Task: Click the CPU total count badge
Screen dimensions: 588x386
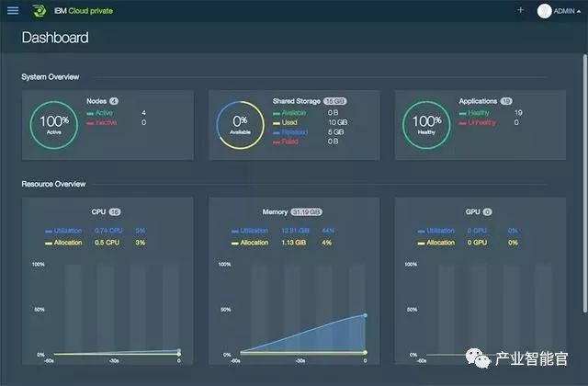Action: pos(115,212)
